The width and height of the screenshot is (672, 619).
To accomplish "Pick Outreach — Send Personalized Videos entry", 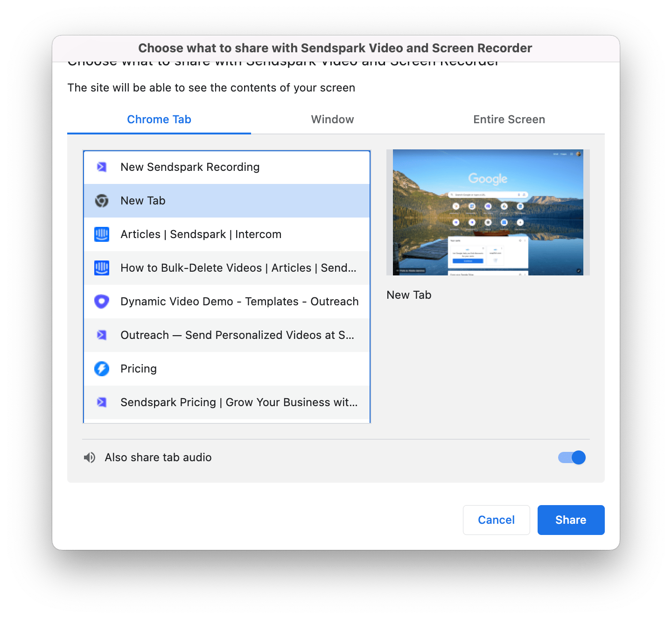I will tap(227, 335).
